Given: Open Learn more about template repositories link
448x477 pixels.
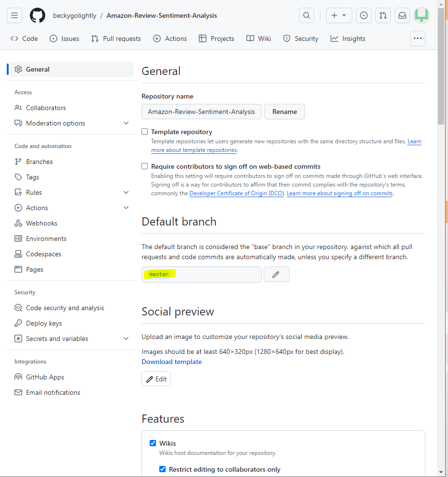Looking at the screenshot, I should 194,150.
